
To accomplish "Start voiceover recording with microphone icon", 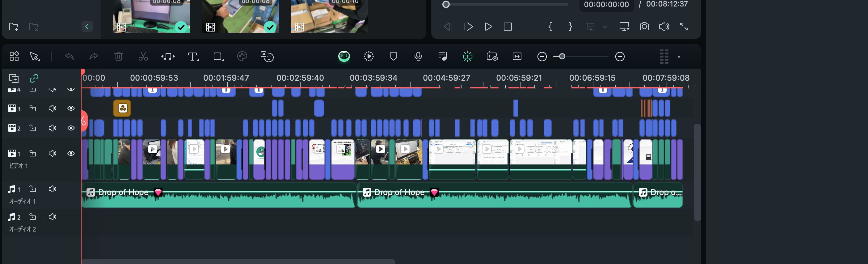I will 418,56.
